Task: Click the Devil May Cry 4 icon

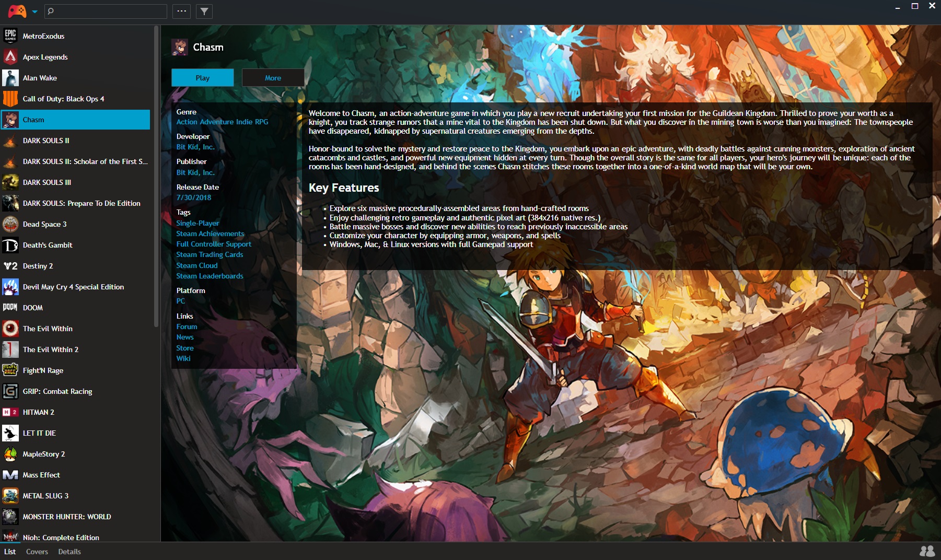Action: [x=10, y=287]
